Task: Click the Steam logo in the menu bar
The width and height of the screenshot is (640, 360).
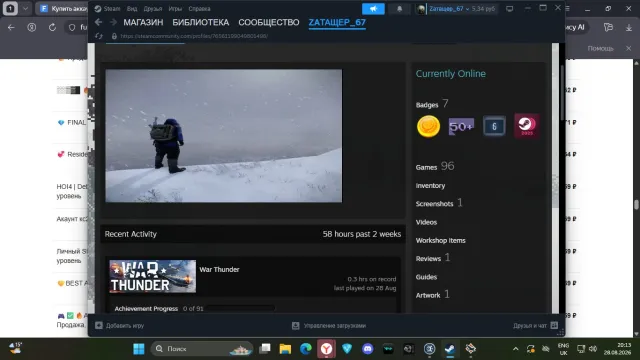Action: click(98, 9)
